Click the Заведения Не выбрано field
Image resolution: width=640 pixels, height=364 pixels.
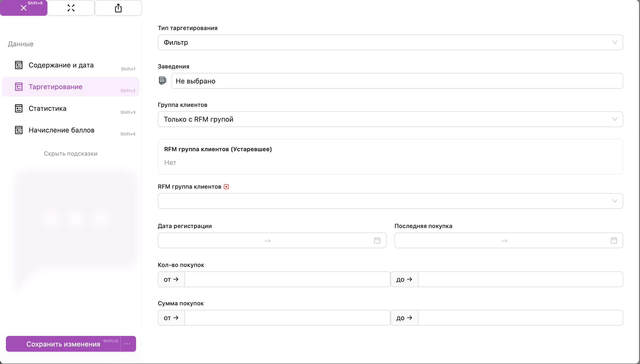click(397, 81)
